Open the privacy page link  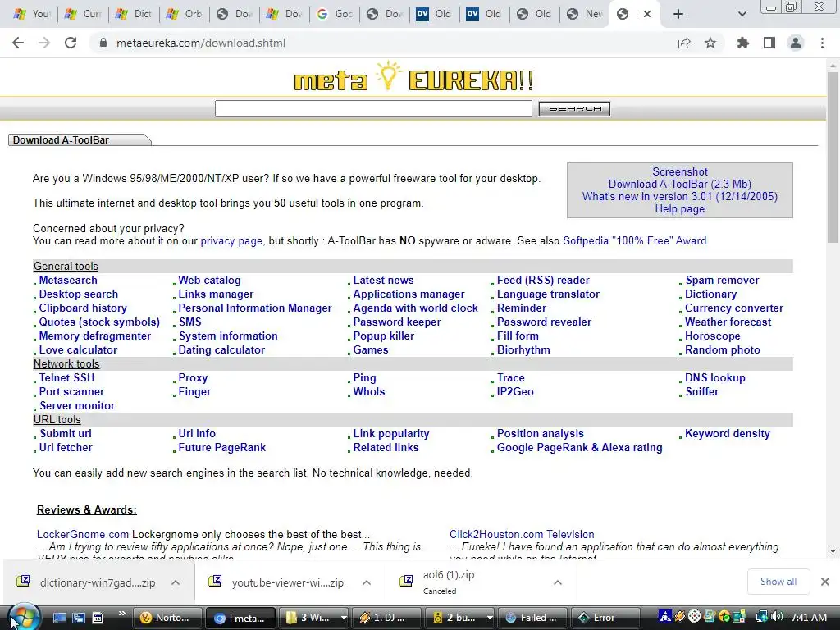pyautogui.click(x=231, y=241)
